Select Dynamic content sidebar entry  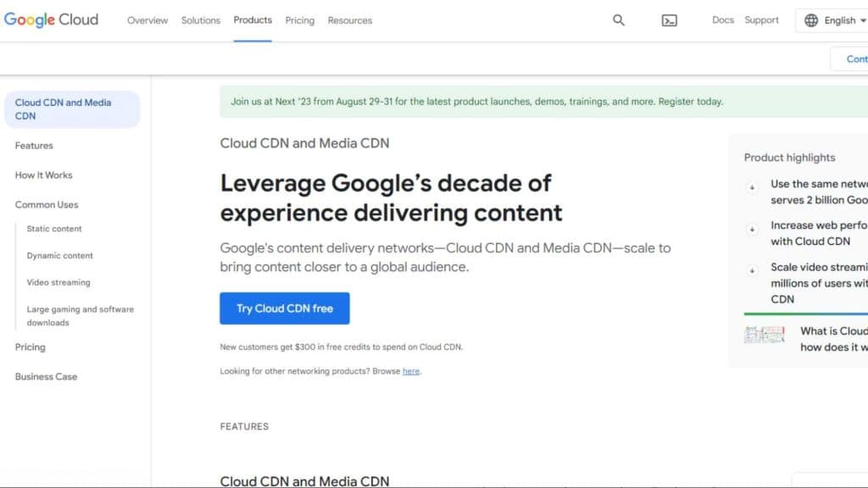click(x=60, y=256)
